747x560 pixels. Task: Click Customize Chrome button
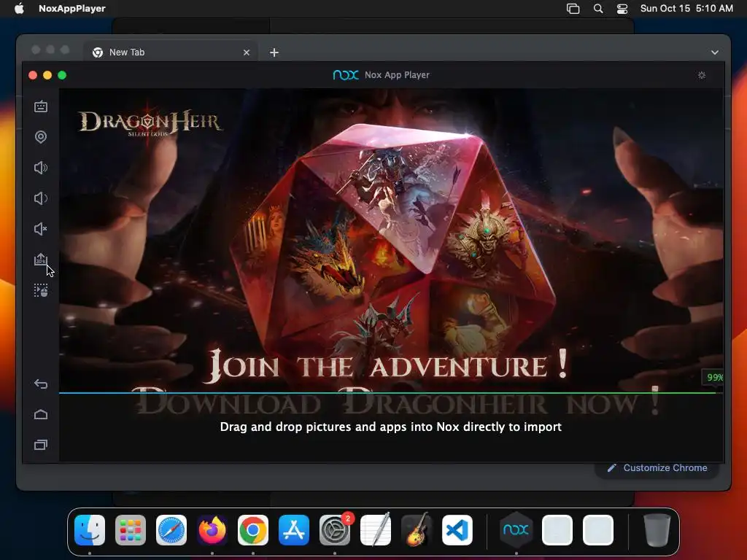(657, 468)
